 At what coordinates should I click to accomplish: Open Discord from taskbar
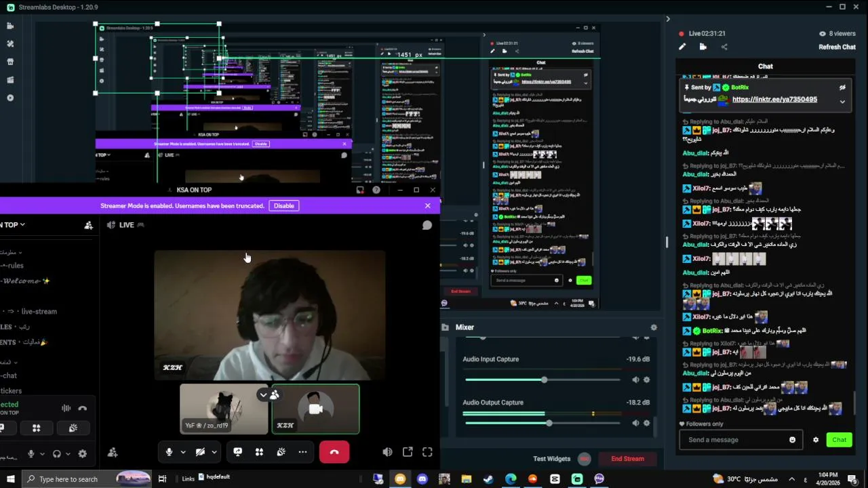click(422, 479)
